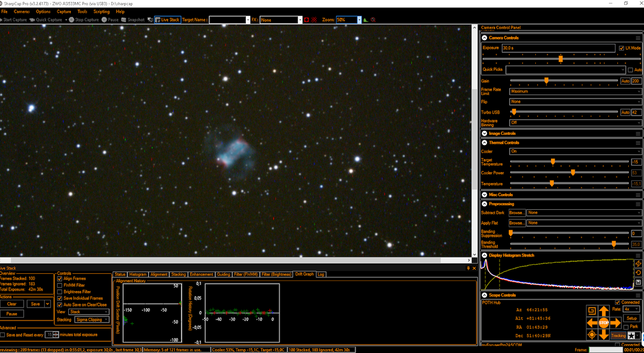Click the scope Setup button
The width and height of the screenshot is (644, 353).
pos(632,318)
